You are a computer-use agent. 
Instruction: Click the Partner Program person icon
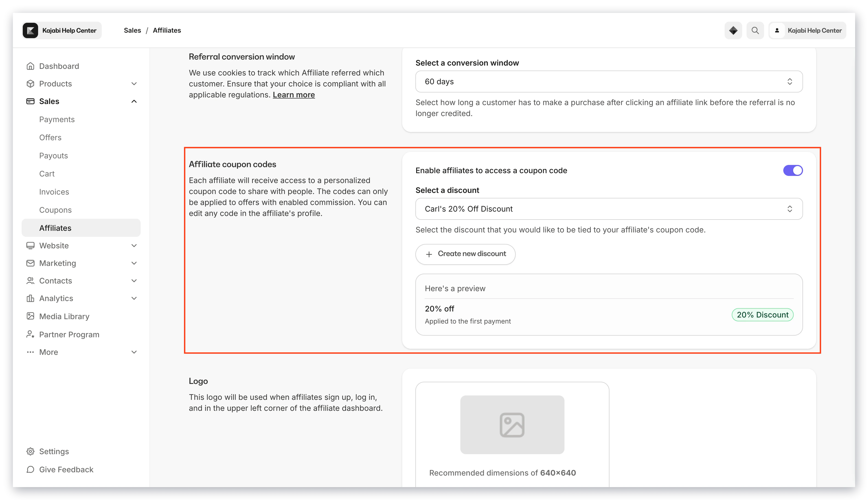click(30, 334)
